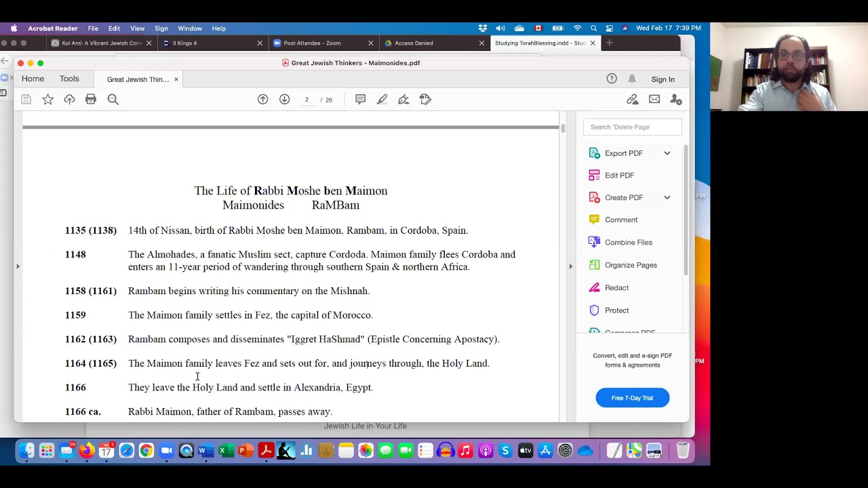Image resolution: width=868 pixels, height=488 pixels.
Task: Open the help question mark
Action: pos(612,79)
